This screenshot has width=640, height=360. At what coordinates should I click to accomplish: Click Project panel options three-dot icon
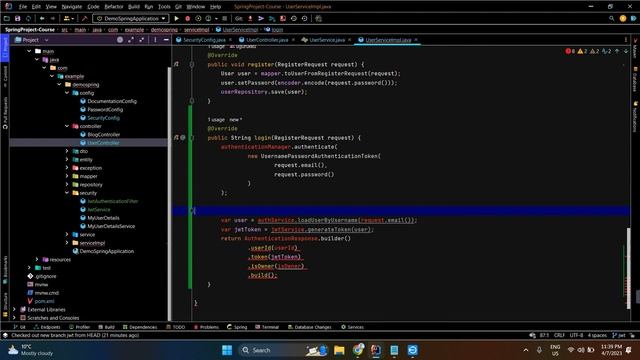[156, 40]
